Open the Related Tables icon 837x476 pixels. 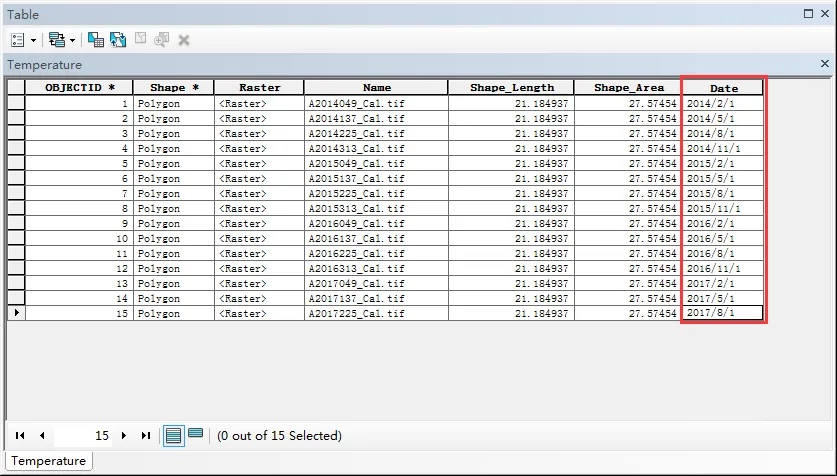57,40
